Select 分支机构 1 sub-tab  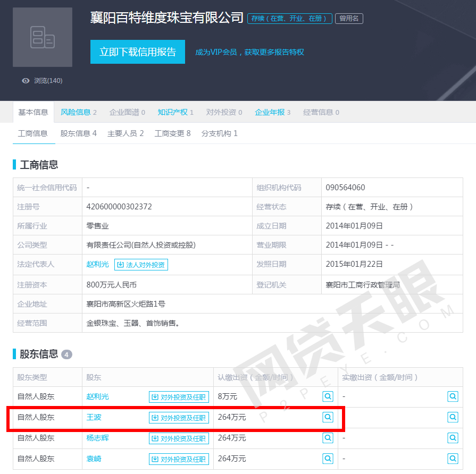point(220,133)
